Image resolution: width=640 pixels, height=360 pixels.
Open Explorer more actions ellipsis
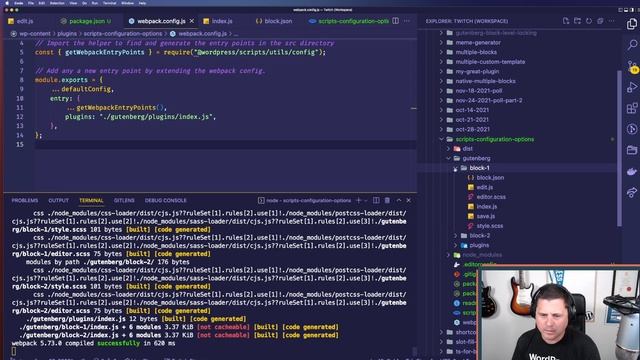(x=611, y=21)
